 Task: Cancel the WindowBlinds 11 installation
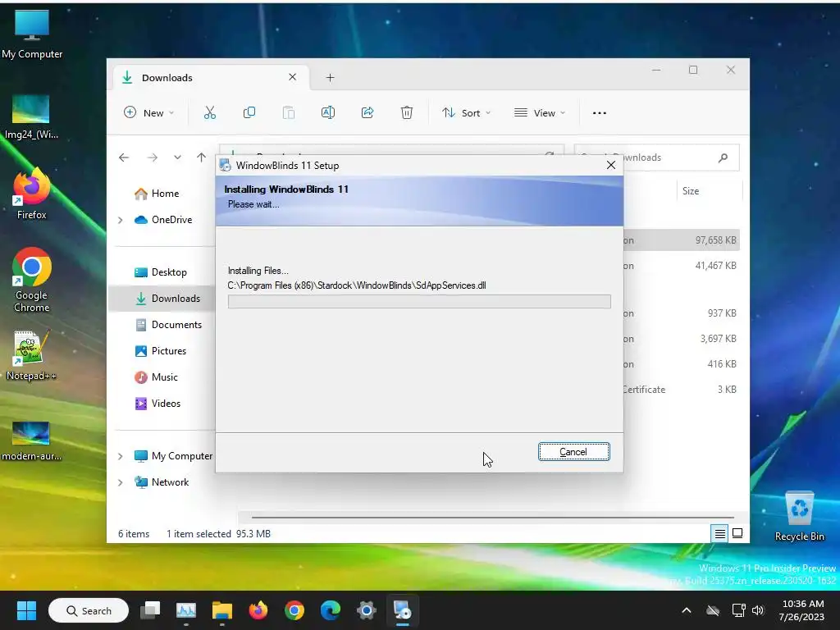click(573, 452)
